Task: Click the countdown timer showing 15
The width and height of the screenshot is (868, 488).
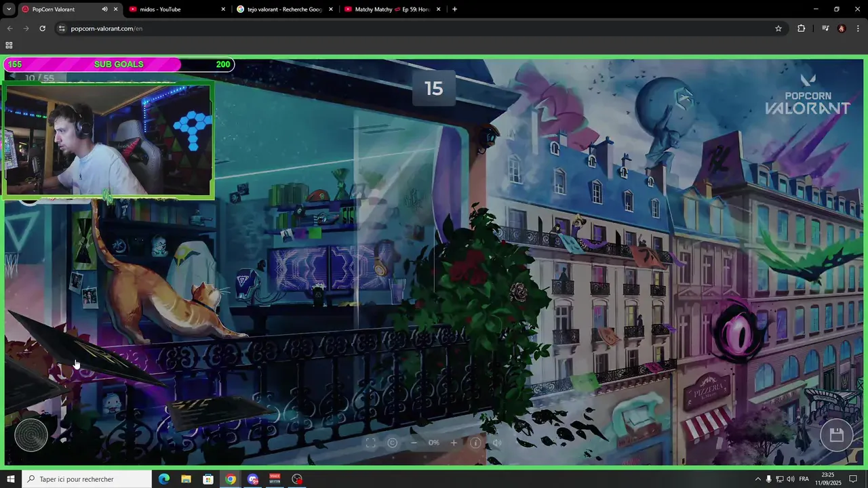Action: [x=433, y=89]
